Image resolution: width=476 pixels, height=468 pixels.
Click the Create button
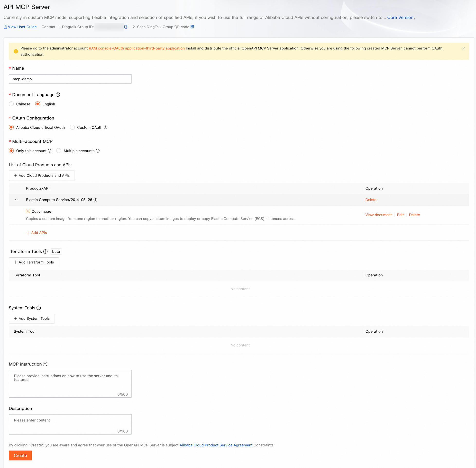[20, 456]
